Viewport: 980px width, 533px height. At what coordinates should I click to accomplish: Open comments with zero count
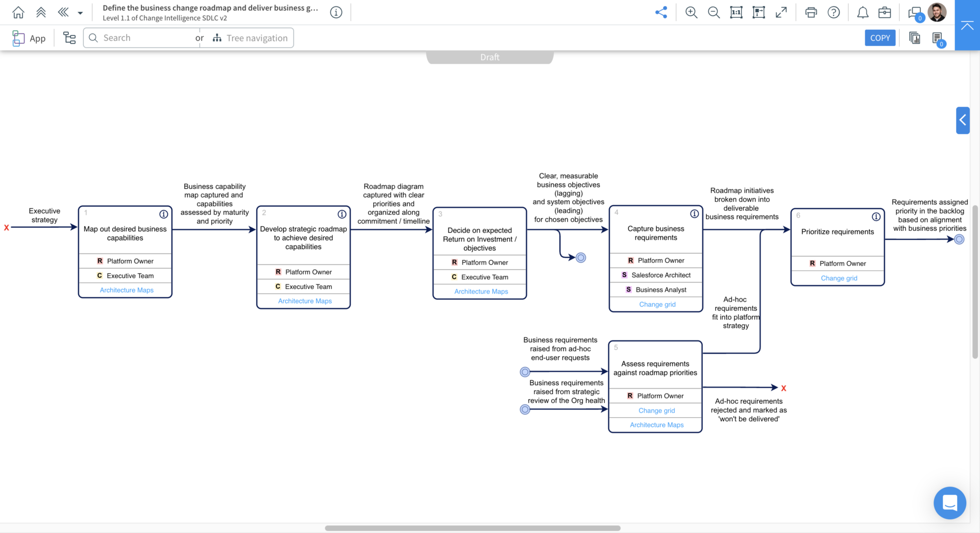pos(915,12)
